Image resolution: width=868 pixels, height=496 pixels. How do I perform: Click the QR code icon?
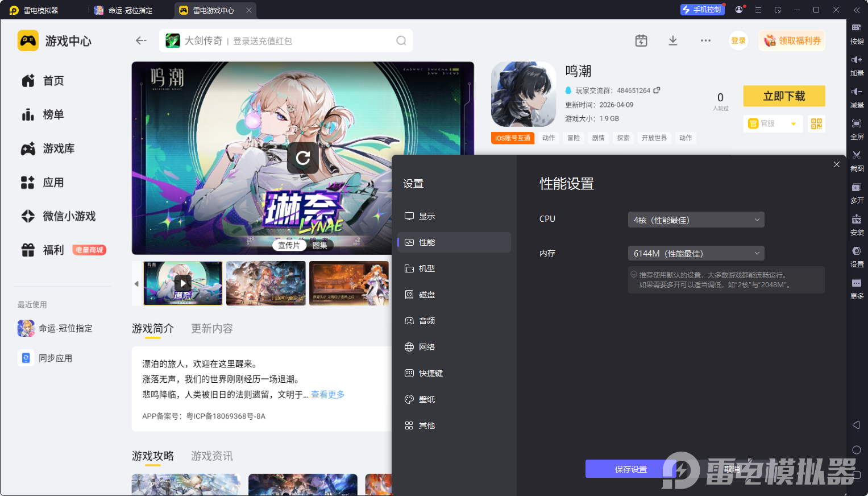pyautogui.click(x=816, y=123)
